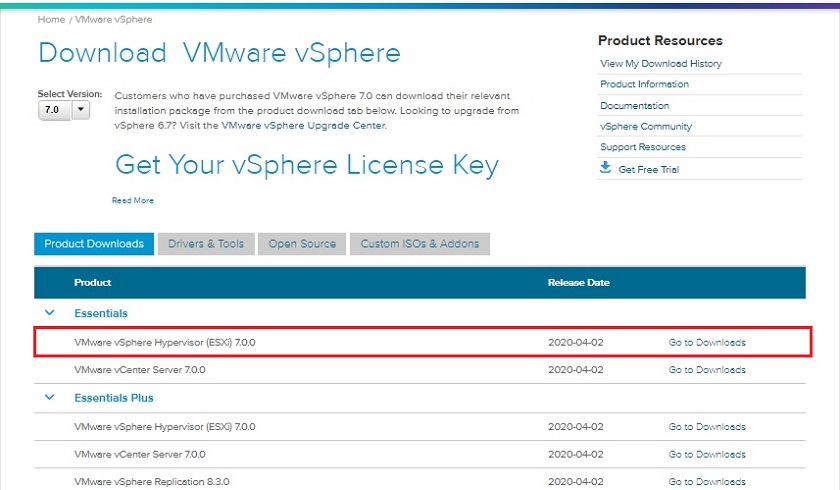The height and width of the screenshot is (490, 840).
Task: Select VMware vCenter Server 7.0.0 under Essentials Plus
Action: 139,454
